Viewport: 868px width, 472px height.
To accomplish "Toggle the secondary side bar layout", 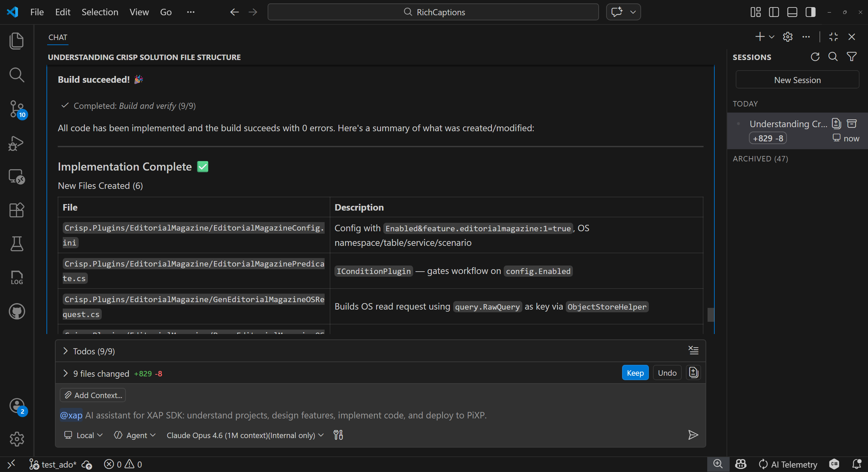I will click(x=810, y=12).
